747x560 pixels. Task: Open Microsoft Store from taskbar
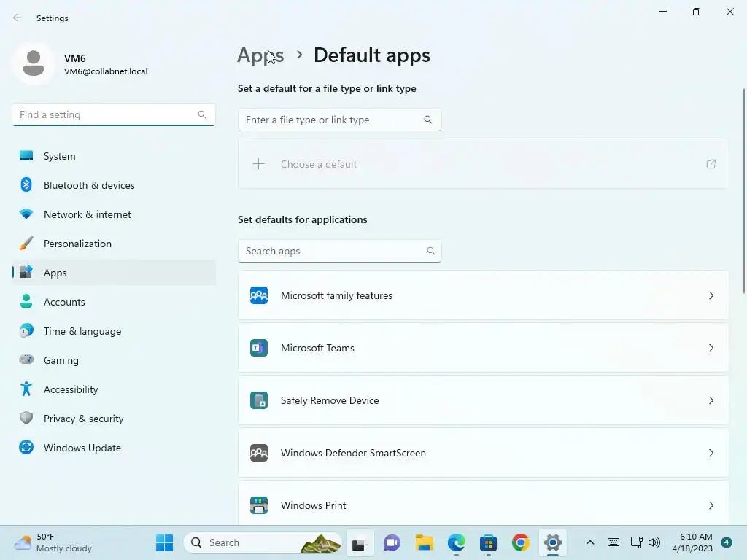tap(488, 542)
